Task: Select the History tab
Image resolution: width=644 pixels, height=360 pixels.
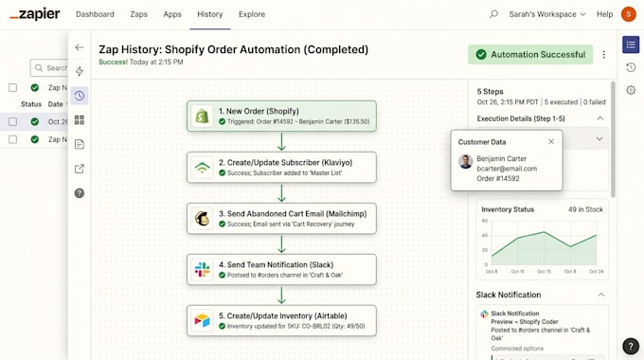Action: (x=210, y=14)
